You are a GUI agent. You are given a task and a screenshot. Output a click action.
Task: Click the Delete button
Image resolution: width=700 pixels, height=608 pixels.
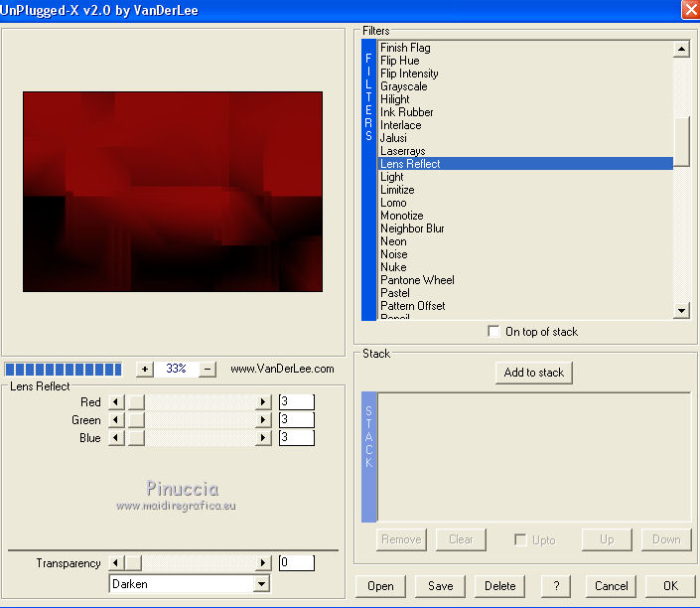tap(500, 586)
